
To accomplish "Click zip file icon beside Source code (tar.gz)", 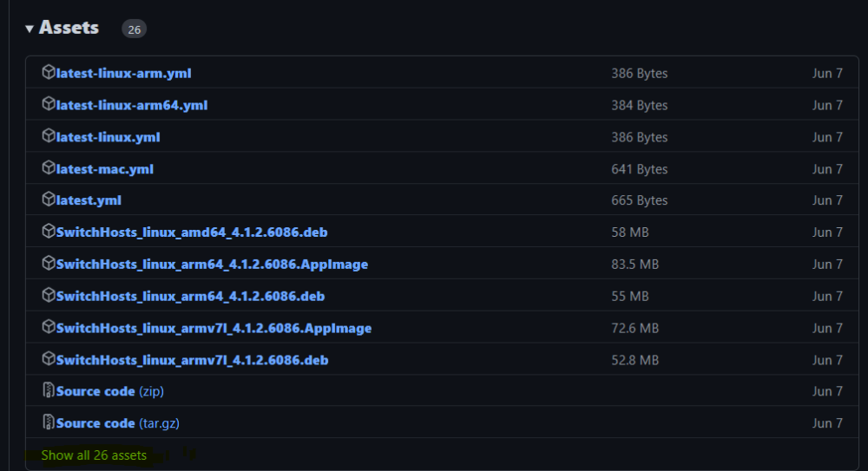I will tap(49, 422).
